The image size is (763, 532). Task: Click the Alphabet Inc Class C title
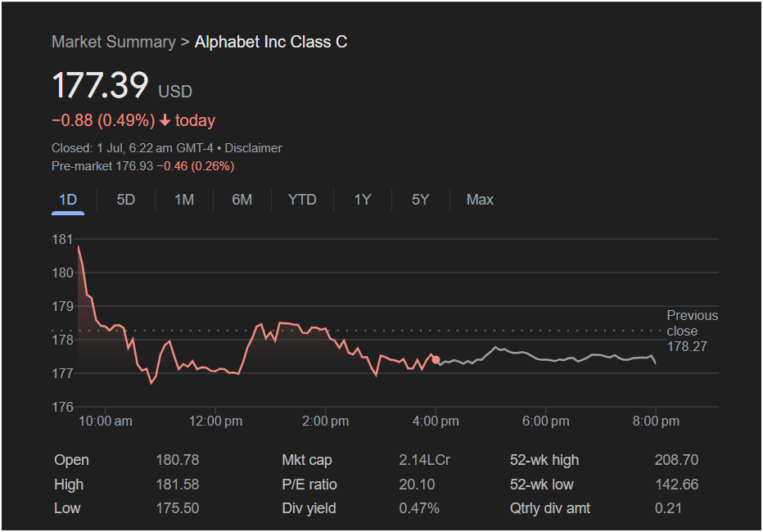(271, 42)
